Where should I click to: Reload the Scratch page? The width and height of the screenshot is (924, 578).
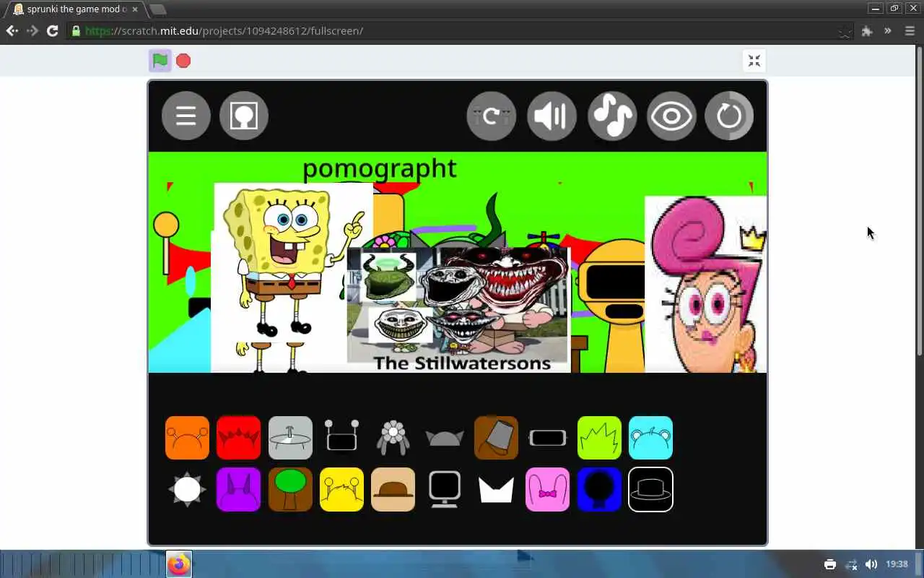[53, 30]
